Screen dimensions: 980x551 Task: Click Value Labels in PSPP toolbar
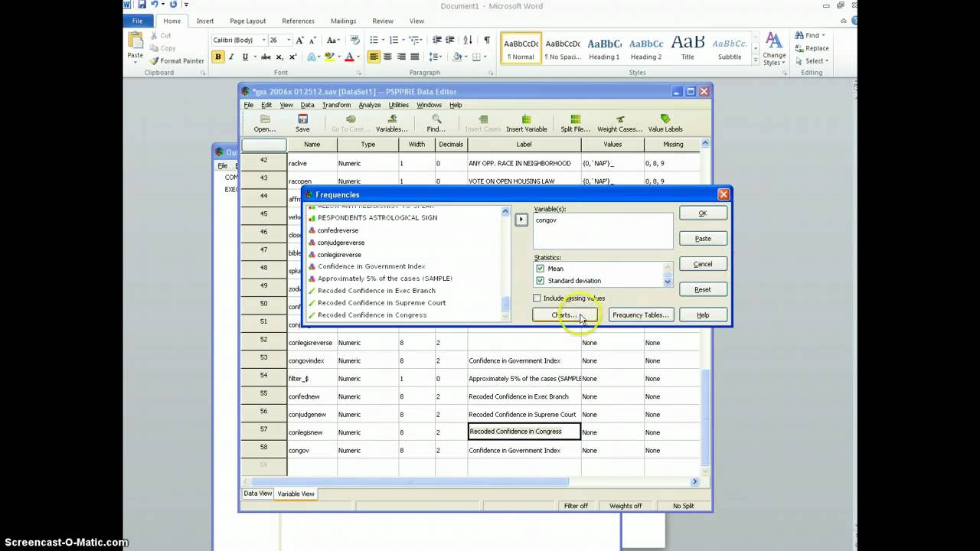(665, 123)
